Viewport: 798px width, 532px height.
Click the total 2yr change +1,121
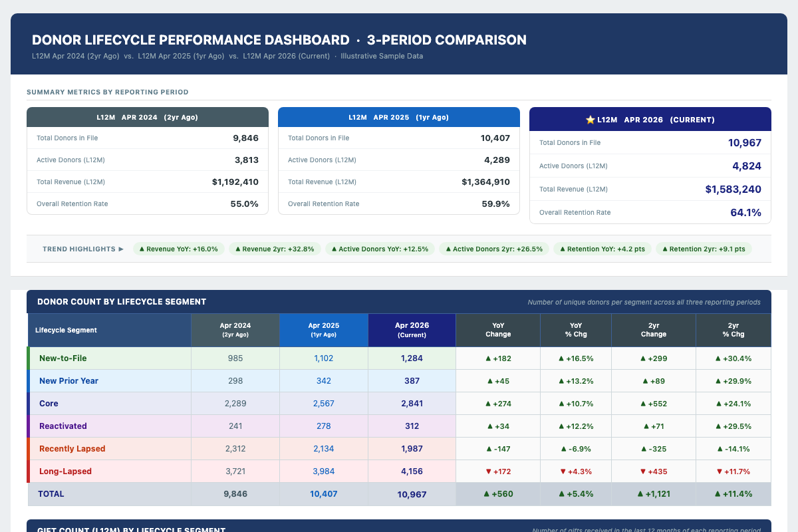(x=653, y=494)
